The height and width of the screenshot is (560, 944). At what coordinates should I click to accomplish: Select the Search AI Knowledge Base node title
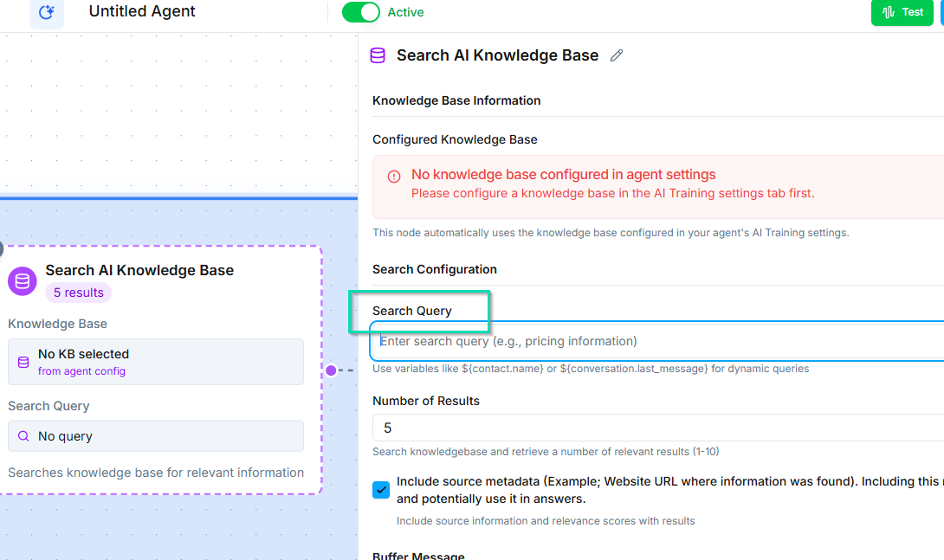tap(139, 270)
